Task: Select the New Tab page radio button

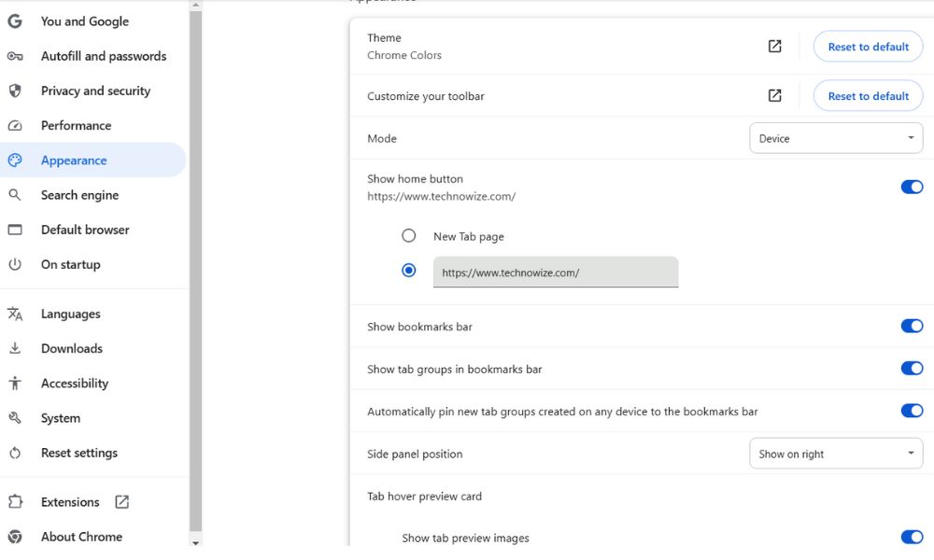Action: tap(409, 236)
